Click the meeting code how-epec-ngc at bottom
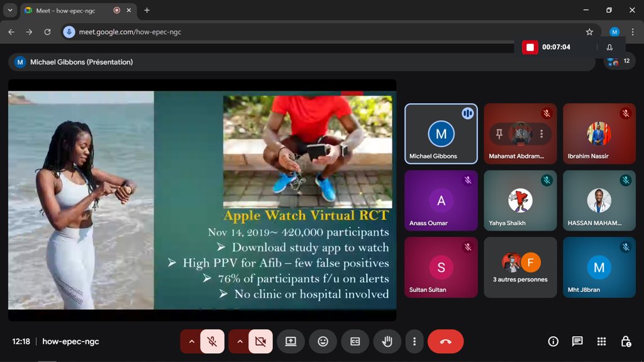The height and width of the screenshot is (362, 644). [70, 341]
